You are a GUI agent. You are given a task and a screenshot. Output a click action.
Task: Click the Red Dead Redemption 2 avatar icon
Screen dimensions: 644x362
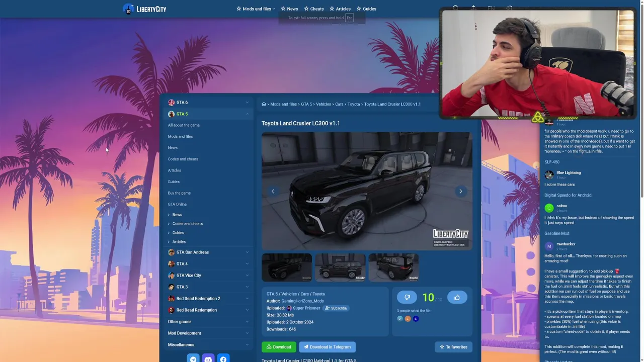click(171, 299)
